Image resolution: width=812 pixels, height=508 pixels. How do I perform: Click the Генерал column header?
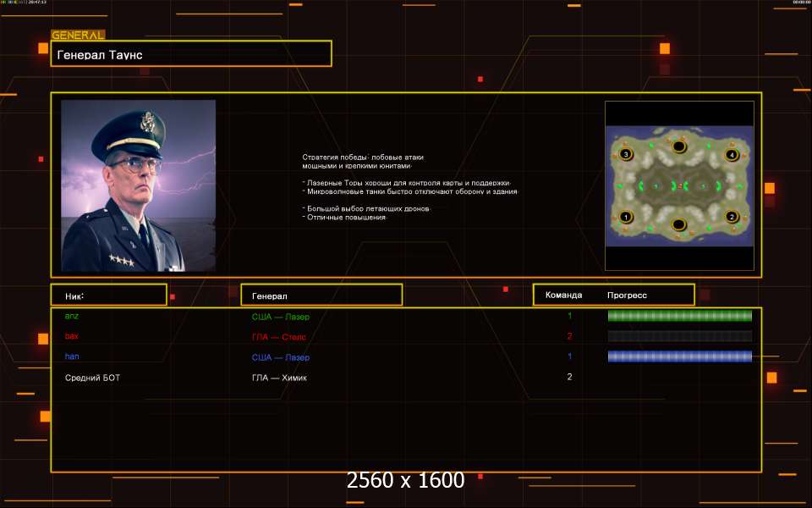point(321,295)
